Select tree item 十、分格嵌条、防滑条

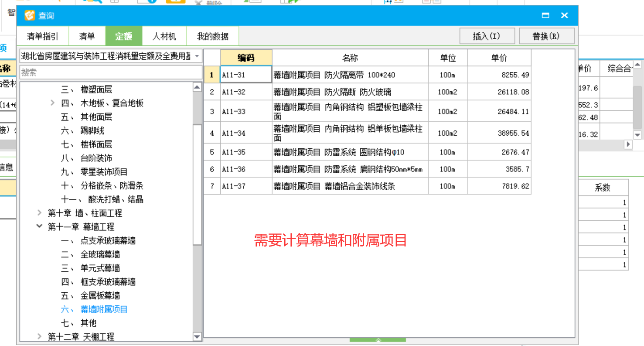tap(102, 185)
